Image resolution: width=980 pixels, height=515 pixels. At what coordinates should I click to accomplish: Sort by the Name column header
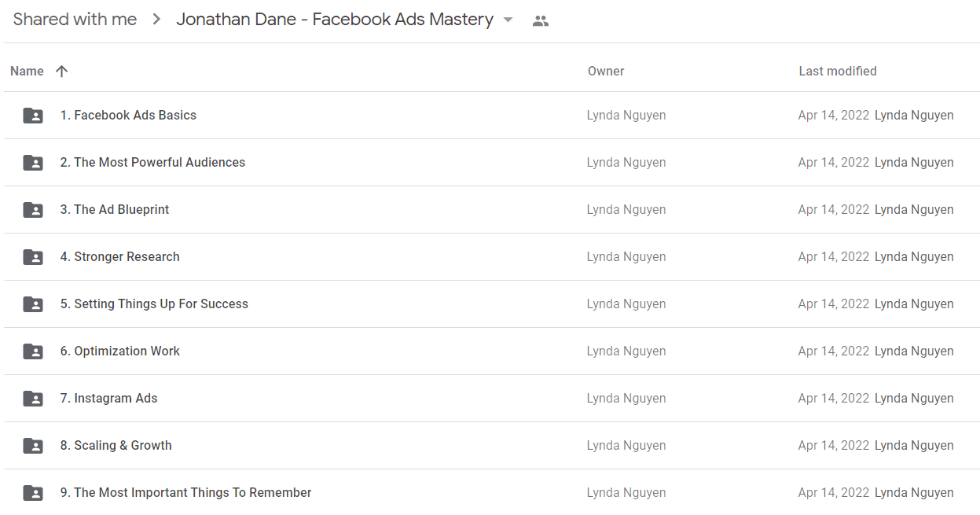27,71
